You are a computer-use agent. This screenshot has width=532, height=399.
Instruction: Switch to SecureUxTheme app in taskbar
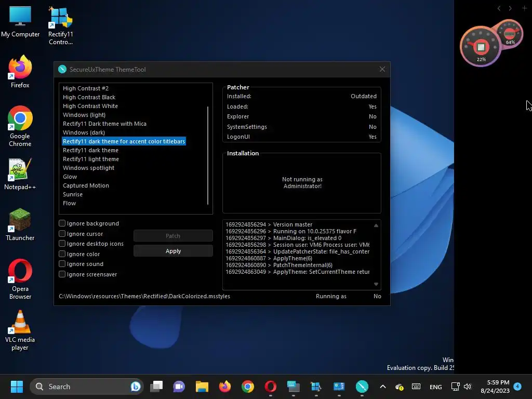362,387
